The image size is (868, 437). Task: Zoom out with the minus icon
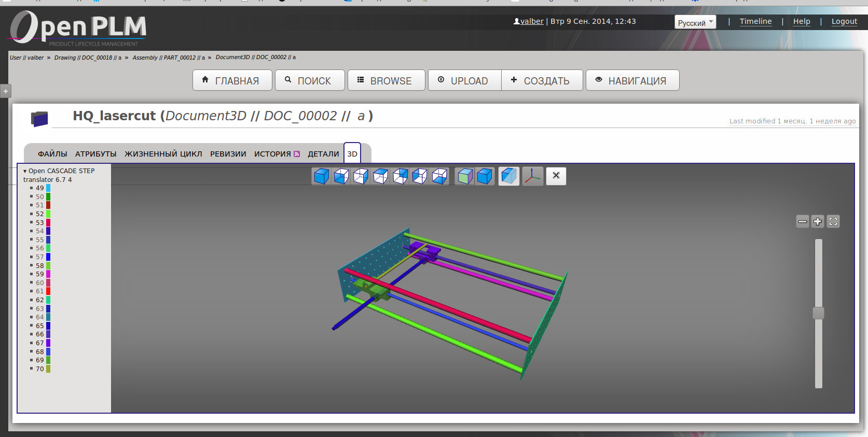[802, 222]
